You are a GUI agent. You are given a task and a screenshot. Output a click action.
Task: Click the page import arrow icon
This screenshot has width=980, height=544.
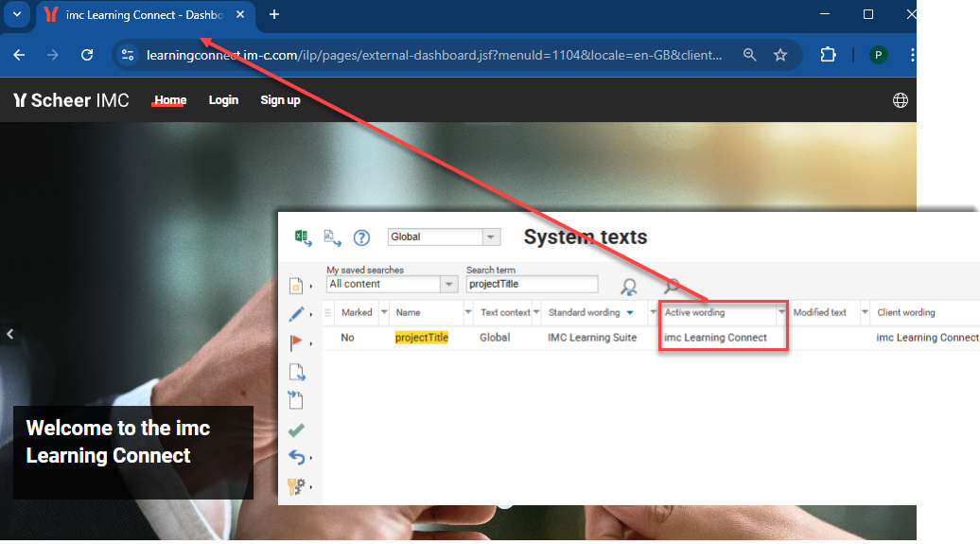pyautogui.click(x=296, y=400)
